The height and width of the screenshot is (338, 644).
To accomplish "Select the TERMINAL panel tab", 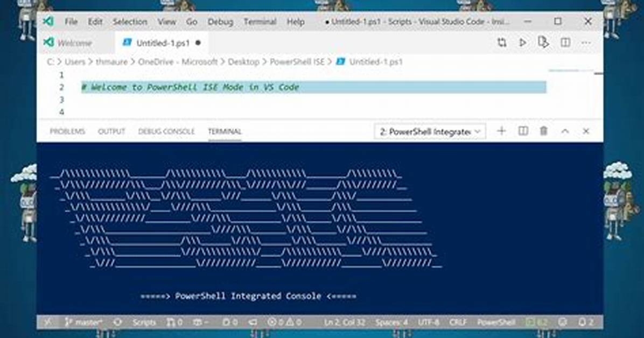I will tap(225, 131).
